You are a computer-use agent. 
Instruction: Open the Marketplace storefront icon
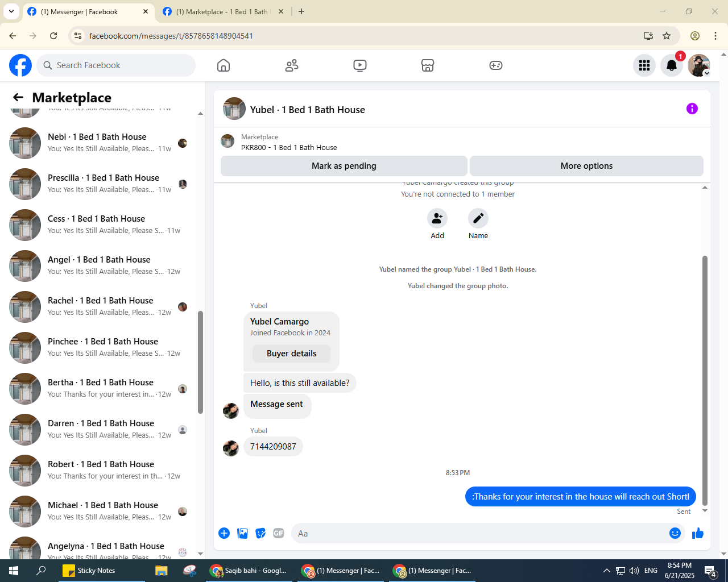pyautogui.click(x=428, y=65)
